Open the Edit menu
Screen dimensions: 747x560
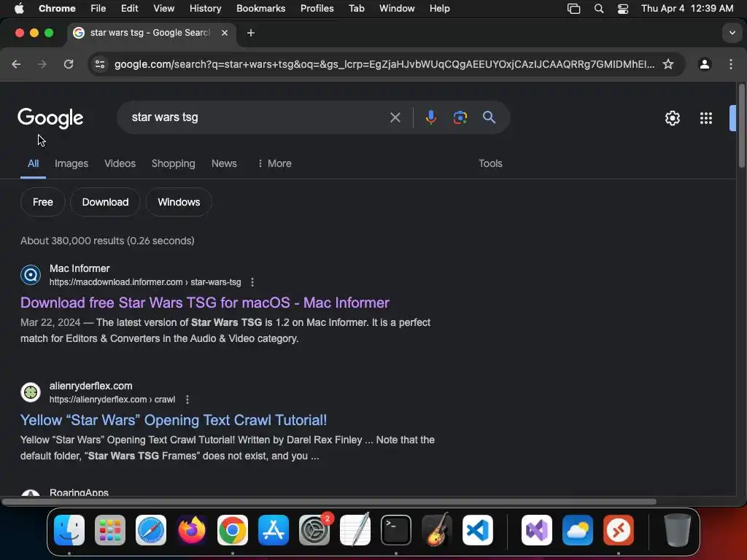(129, 9)
